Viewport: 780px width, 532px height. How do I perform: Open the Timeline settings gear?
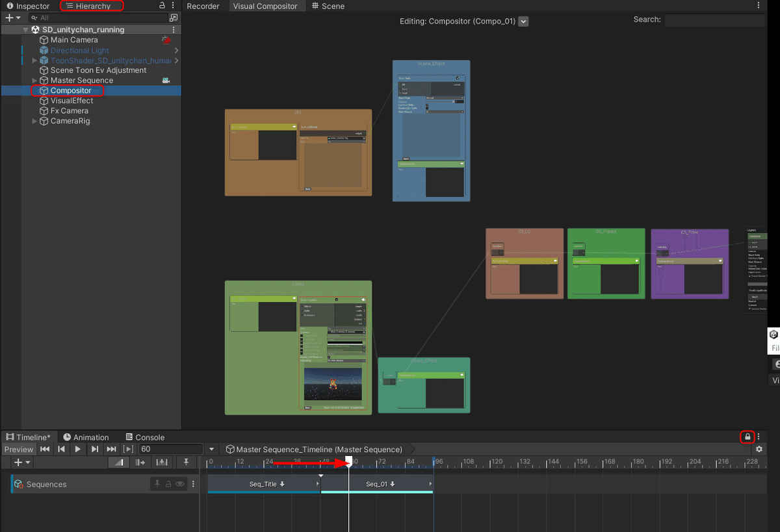[759, 449]
